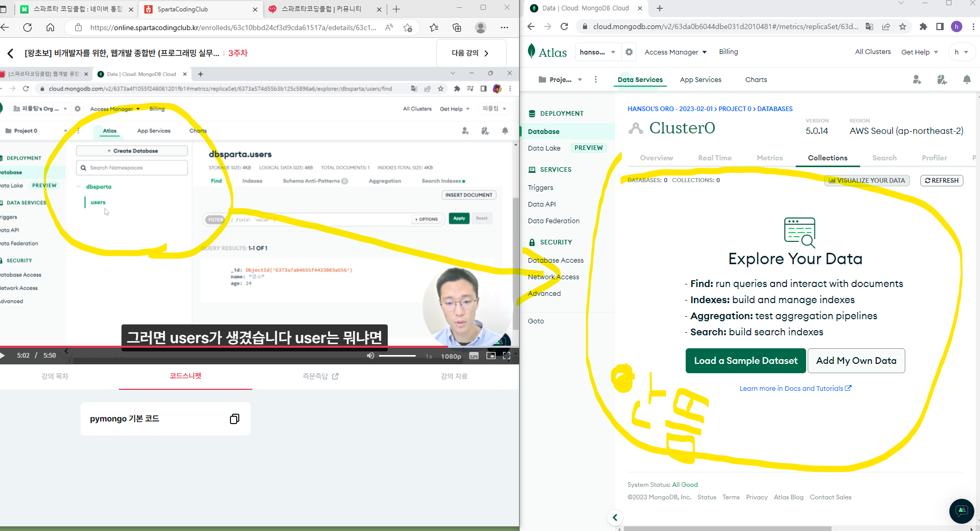Open Goto in the Atlas sidebar

(536, 321)
